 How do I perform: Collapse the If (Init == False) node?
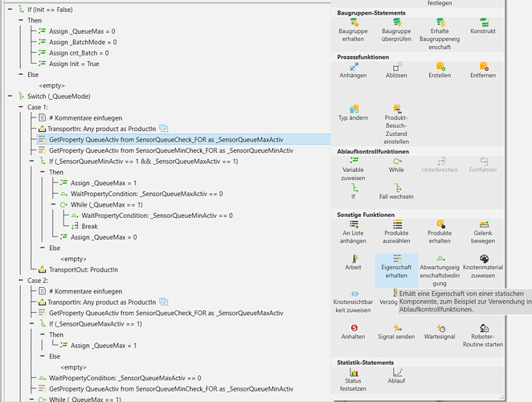9,9
